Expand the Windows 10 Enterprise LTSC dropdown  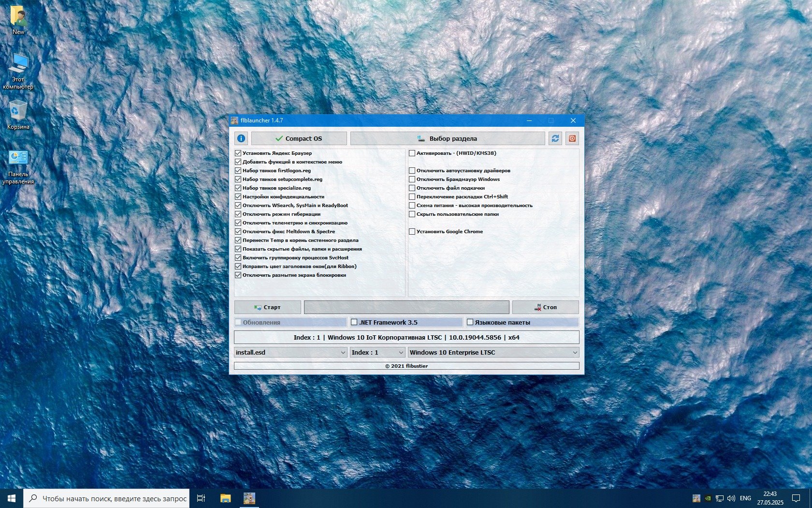pyautogui.click(x=493, y=353)
